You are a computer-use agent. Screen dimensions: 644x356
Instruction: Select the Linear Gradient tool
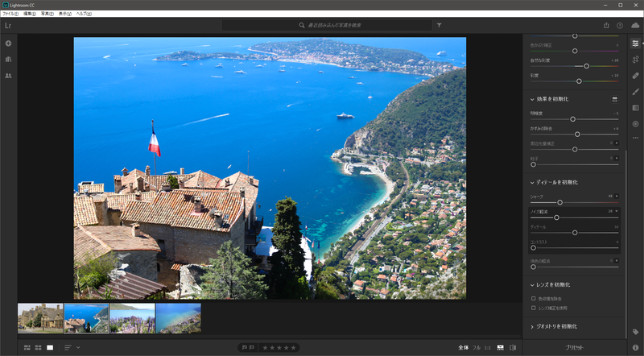635,108
